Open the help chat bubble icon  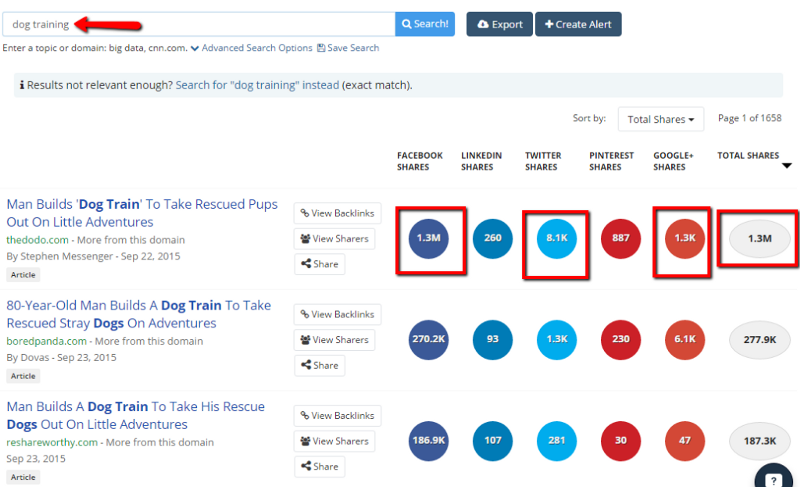click(773, 478)
